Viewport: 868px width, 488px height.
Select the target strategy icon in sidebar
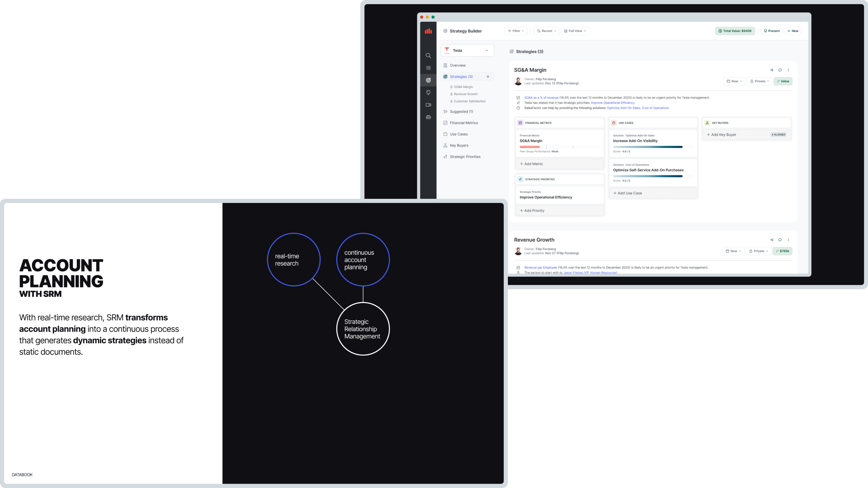428,80
